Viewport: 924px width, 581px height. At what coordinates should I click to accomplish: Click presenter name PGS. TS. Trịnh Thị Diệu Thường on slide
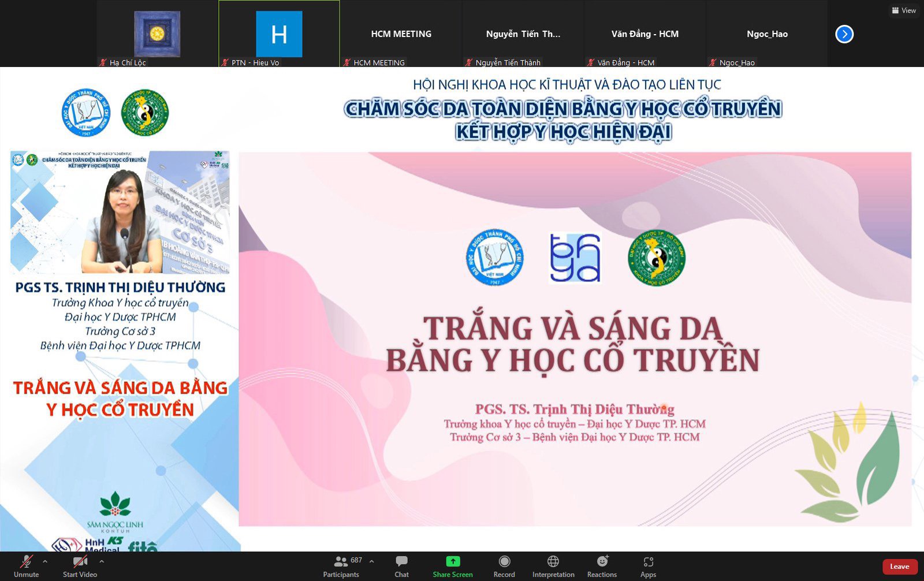click(x=575, y=409)
